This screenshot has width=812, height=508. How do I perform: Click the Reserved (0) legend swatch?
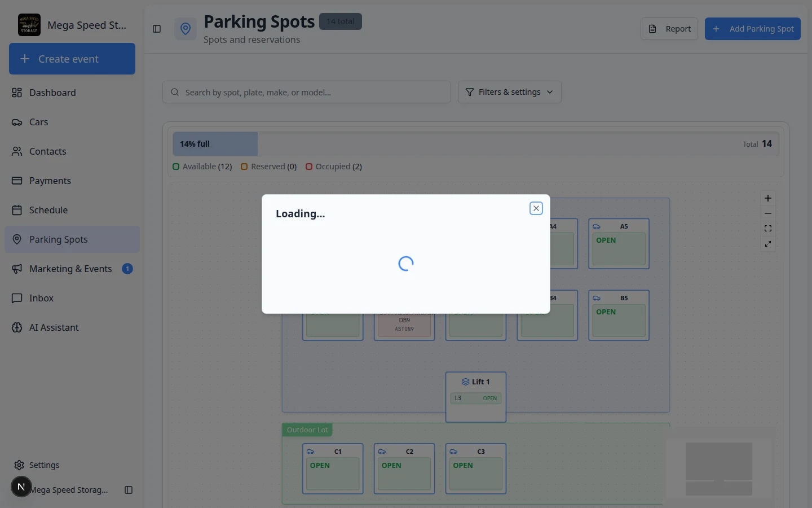244,167
